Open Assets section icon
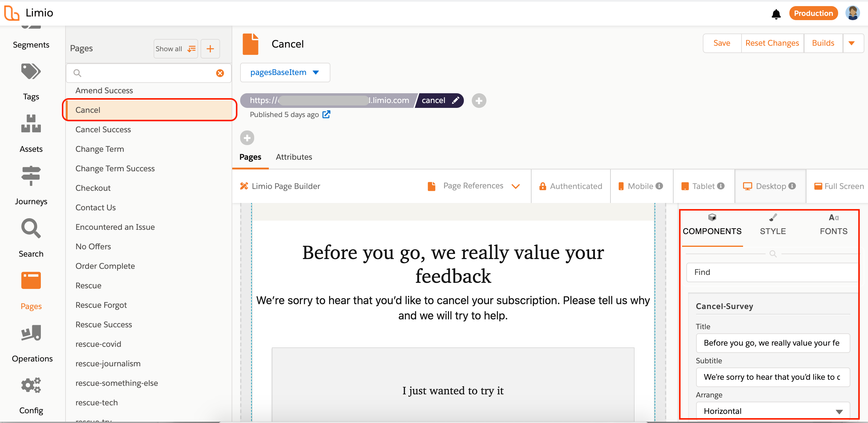This screenshot has height=423, width=868. click(31, 123)
